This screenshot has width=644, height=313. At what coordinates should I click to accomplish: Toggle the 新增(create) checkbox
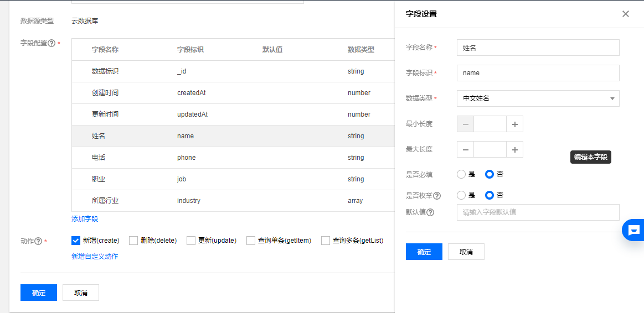coord(75,241)
